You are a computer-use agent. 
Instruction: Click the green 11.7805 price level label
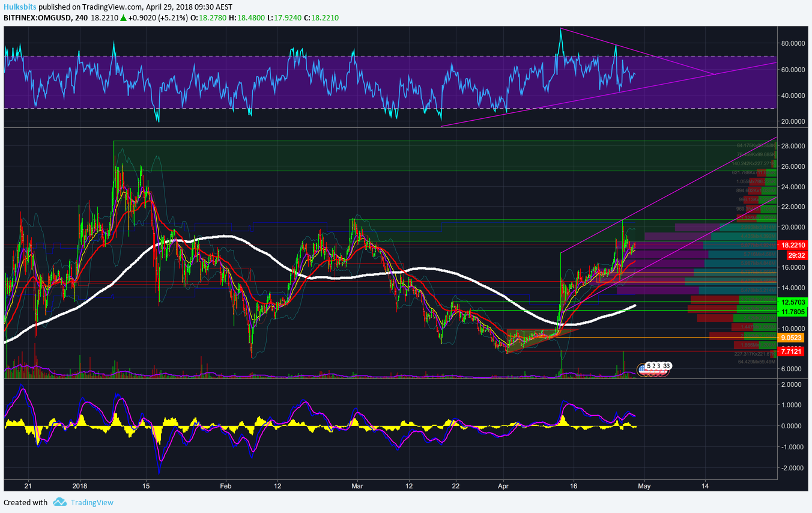click(x=793, y=312)
